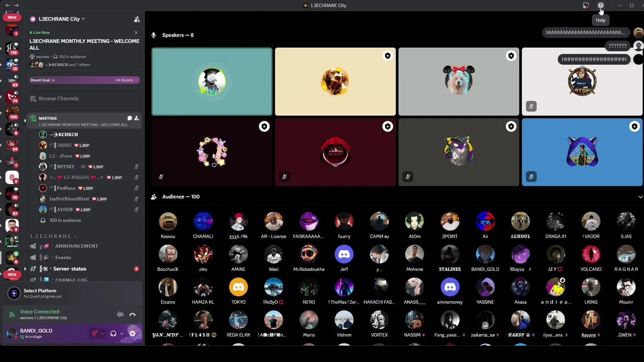The height and width of the screenshot is (362, 644).
Task: Click the Speakers microphone icon header
Action: click(154, 35)
